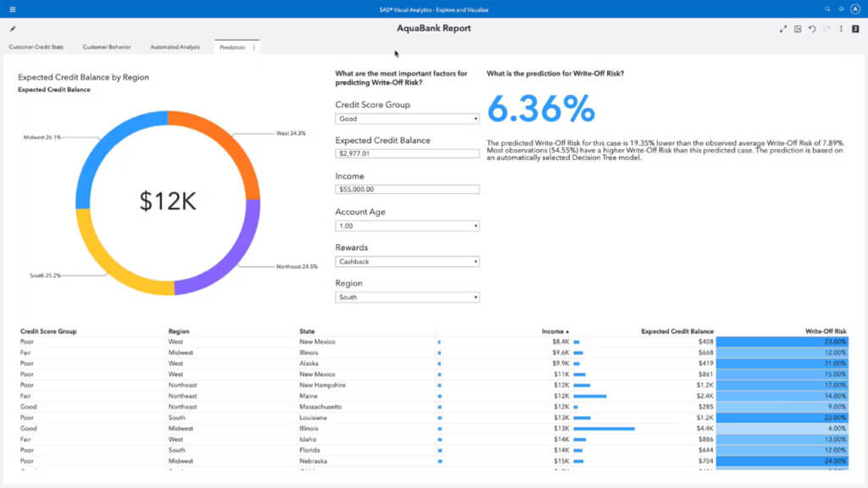The width and height of the screenshot is (868, 488).
Task: Click the pencil edit report icon
Action: click(x=12, y=29)
